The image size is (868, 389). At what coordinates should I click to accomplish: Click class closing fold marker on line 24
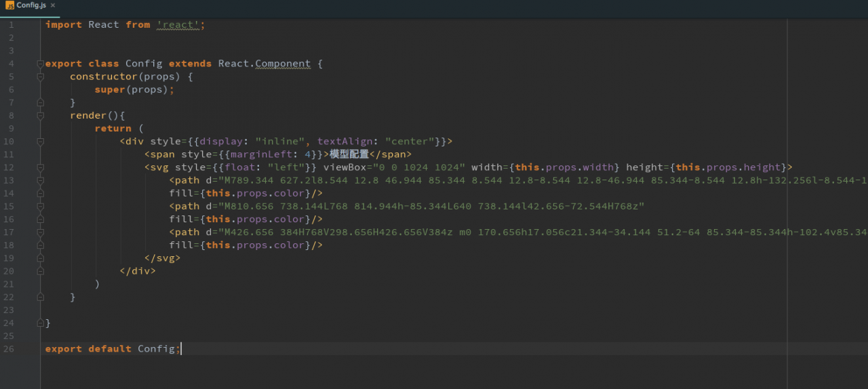point(40,323)
